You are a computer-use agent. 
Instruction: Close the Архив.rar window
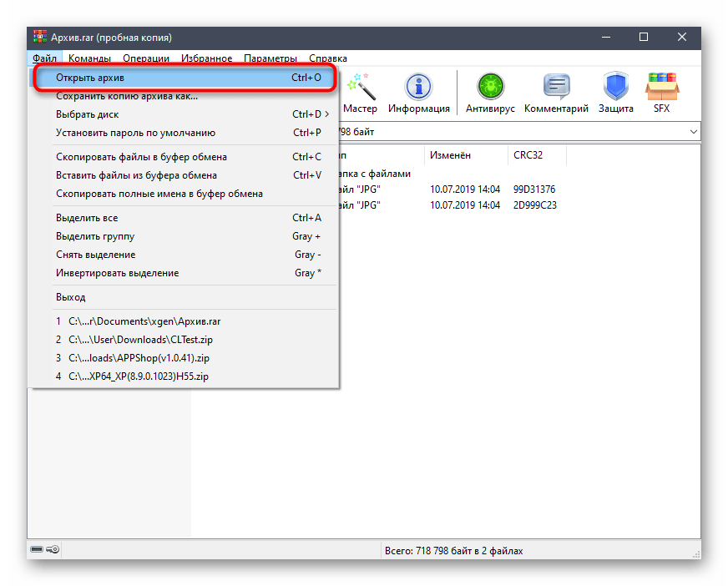681,38
